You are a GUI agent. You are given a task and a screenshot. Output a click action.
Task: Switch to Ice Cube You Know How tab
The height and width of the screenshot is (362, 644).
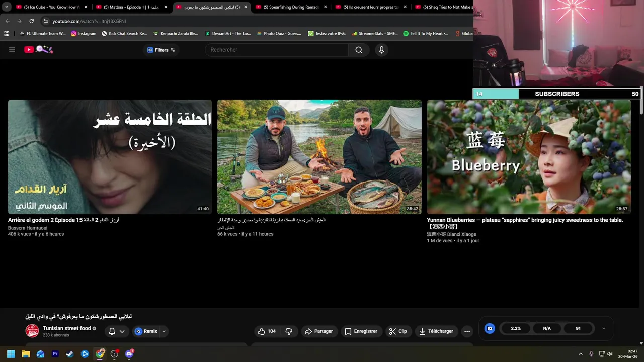coord(51,7)
